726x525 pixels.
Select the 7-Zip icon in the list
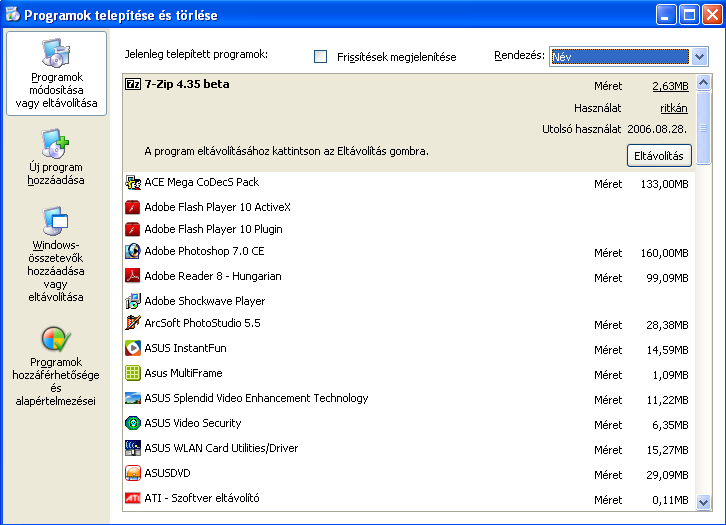point(133,84)
